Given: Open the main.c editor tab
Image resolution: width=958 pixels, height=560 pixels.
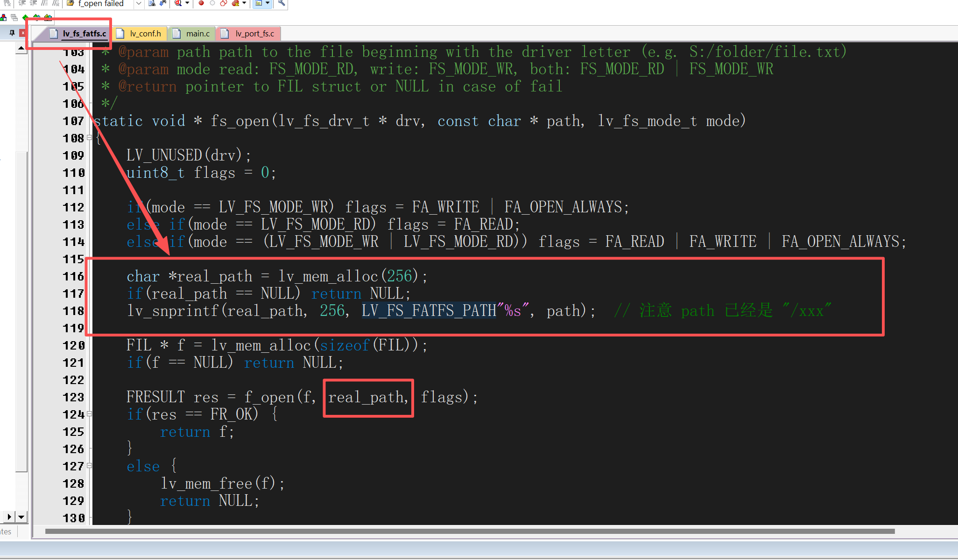Looking at the screenshot, I should (x=197, y=34).
